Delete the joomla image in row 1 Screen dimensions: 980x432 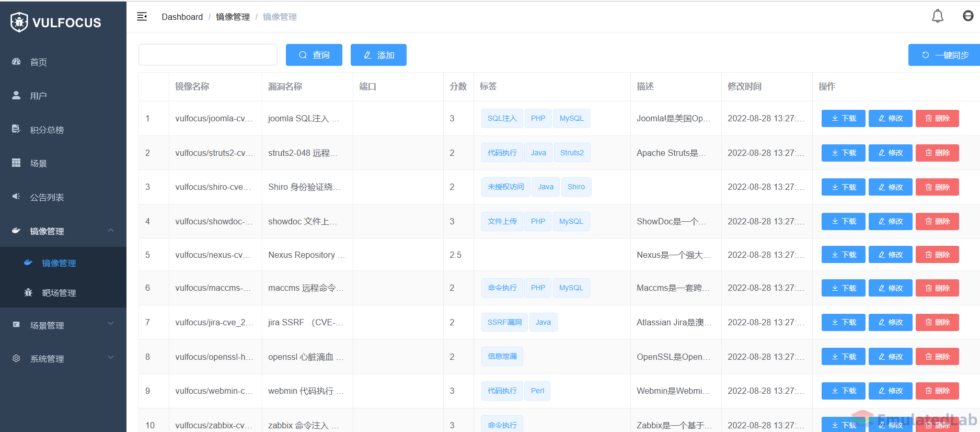(937, 118)
